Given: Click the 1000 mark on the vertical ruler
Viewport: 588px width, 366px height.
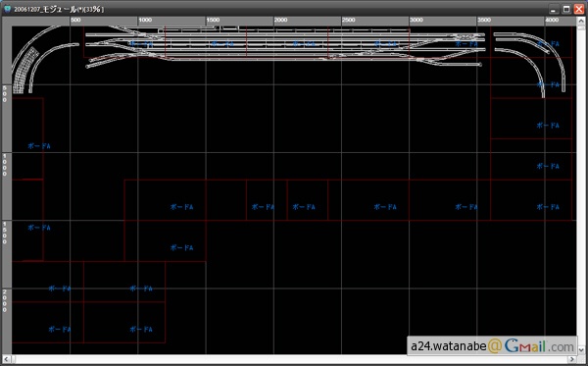Looking at the screenshot, I should [5, 165].
